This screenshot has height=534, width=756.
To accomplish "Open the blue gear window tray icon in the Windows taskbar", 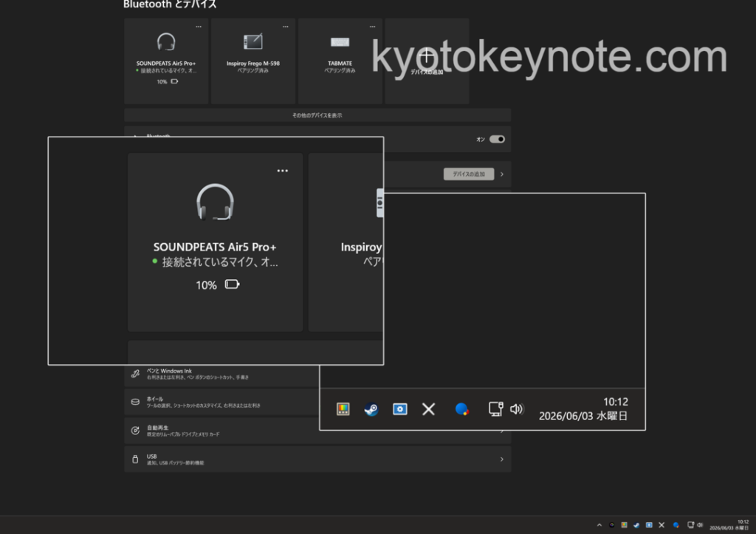I will (x=649, y=525).
